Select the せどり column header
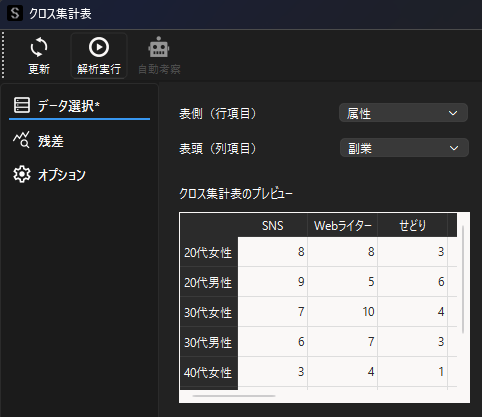The image size is (482, 417). tap(412, 226)
